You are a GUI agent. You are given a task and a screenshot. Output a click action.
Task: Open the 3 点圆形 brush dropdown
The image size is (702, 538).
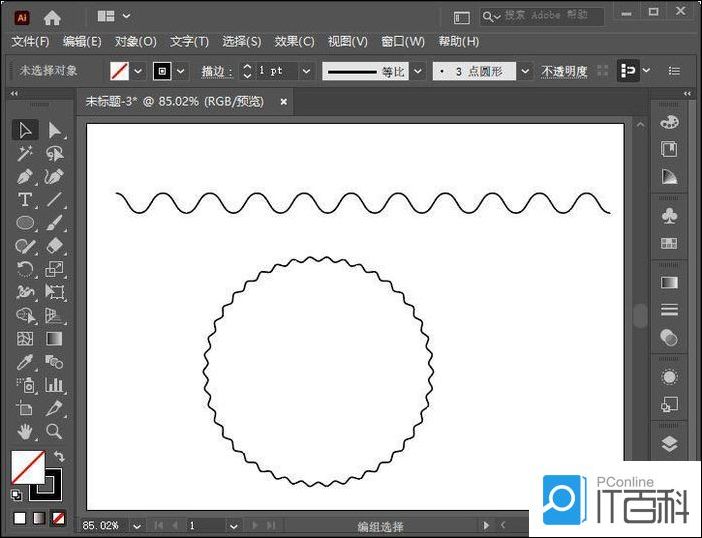coord(525,71)
